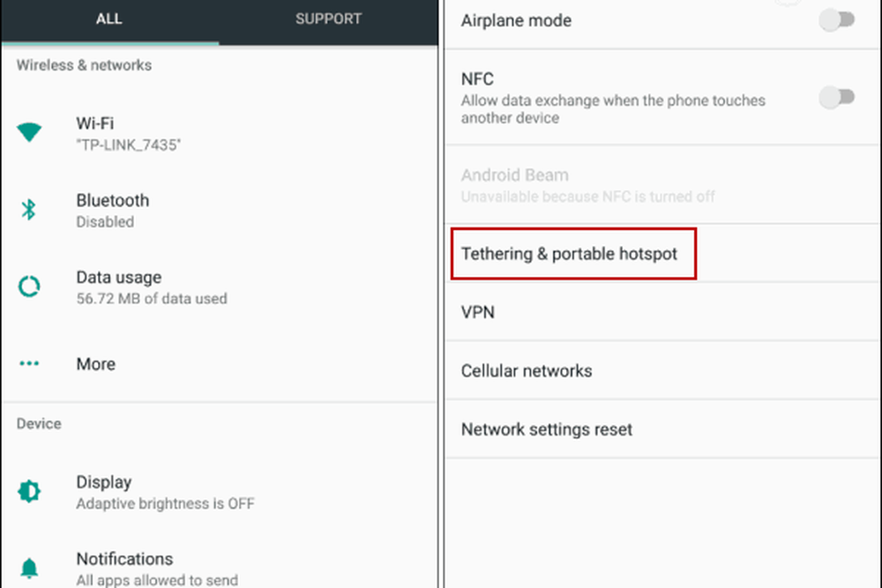The image size is (882, 588).
Task: Tap the Data usage circle icon
Action: 29,287
